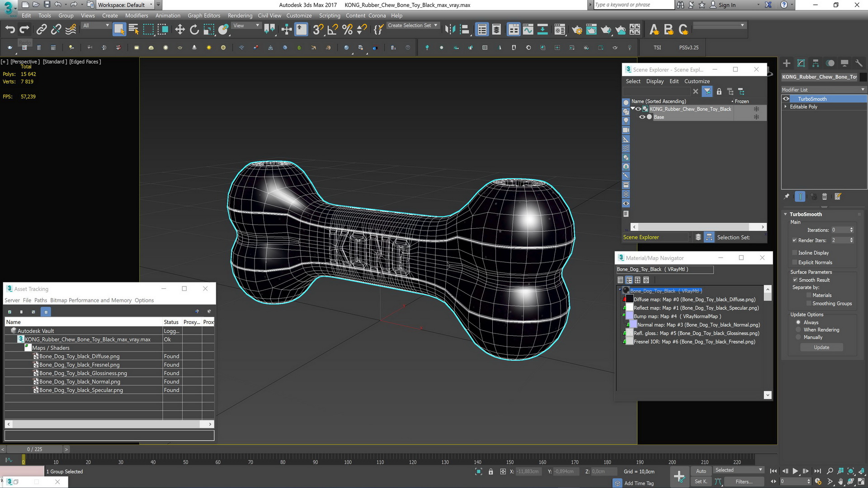
Task: Open the Utilities wrench panel tab
Action: point(859,63)
